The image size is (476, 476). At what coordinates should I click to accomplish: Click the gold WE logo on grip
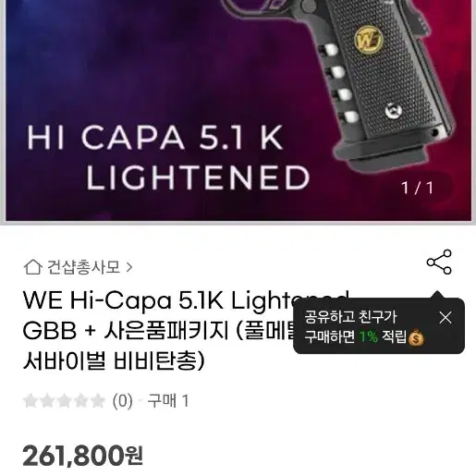(x=369, y=40)
